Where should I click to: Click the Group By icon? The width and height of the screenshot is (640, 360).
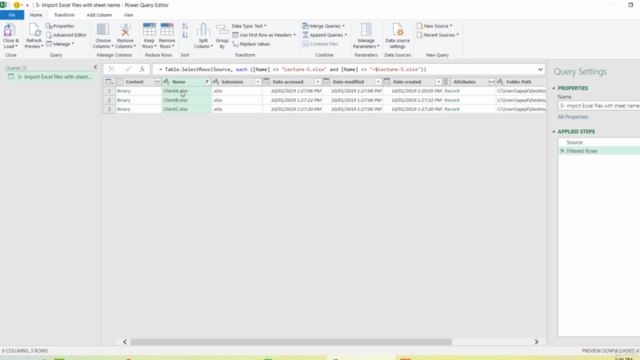222,30
